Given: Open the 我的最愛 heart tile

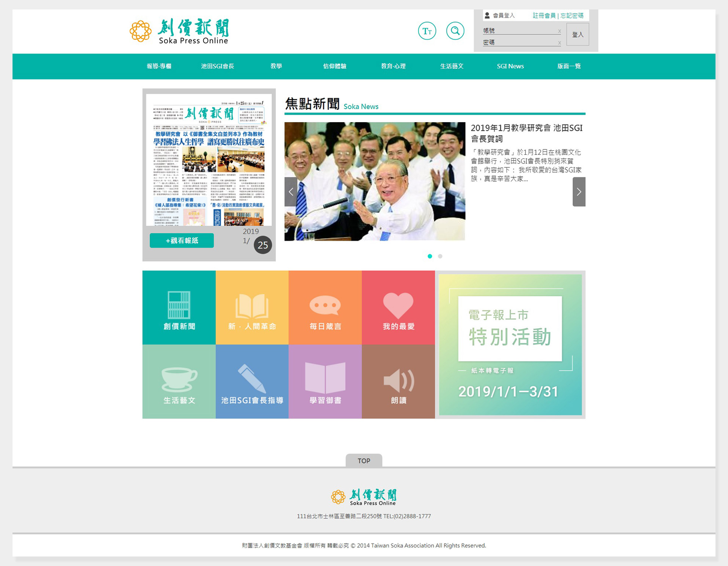Looking at the screenshot, I should [x=398, y=308].
